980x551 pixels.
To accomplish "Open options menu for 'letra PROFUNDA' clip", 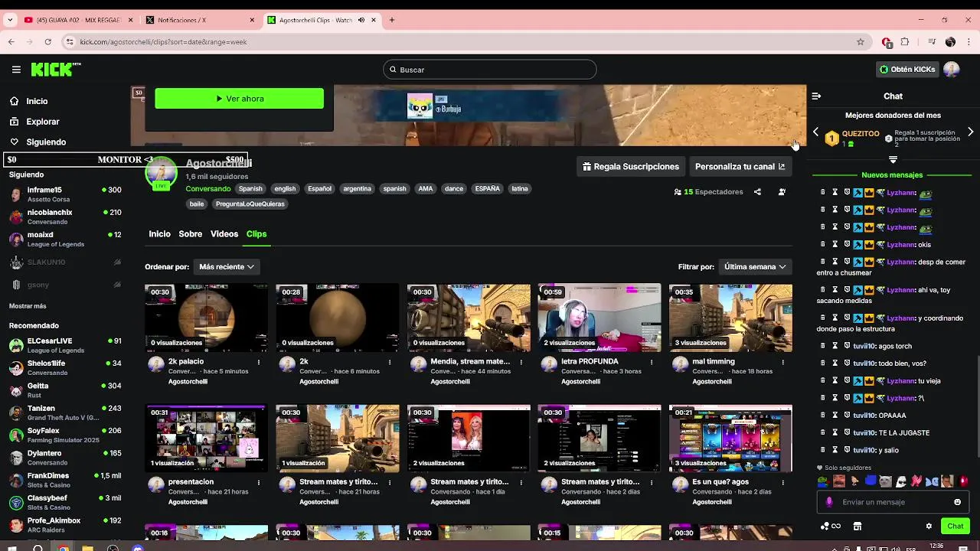I will click(652, 362).
